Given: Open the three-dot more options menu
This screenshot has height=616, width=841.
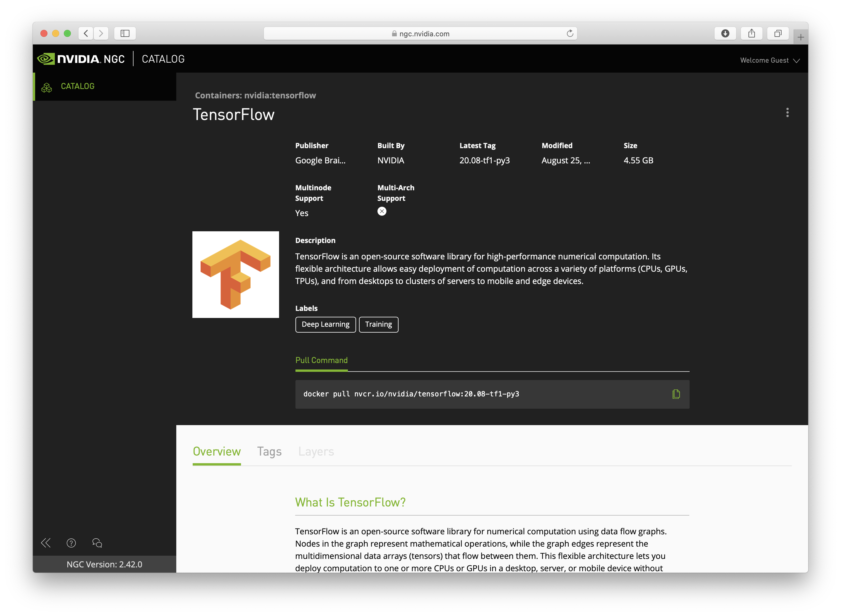Looking at the screenshot, I should pos(787,113).
